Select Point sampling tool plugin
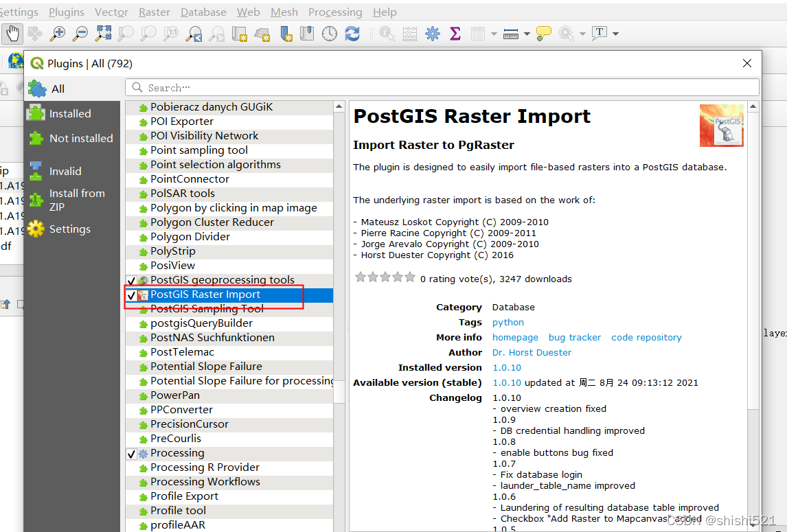 pyautogui.click(x=229, y=150)
